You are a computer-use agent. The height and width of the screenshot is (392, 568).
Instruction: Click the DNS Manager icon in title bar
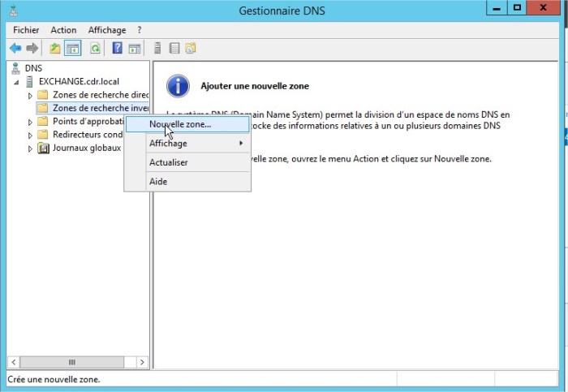14,10
